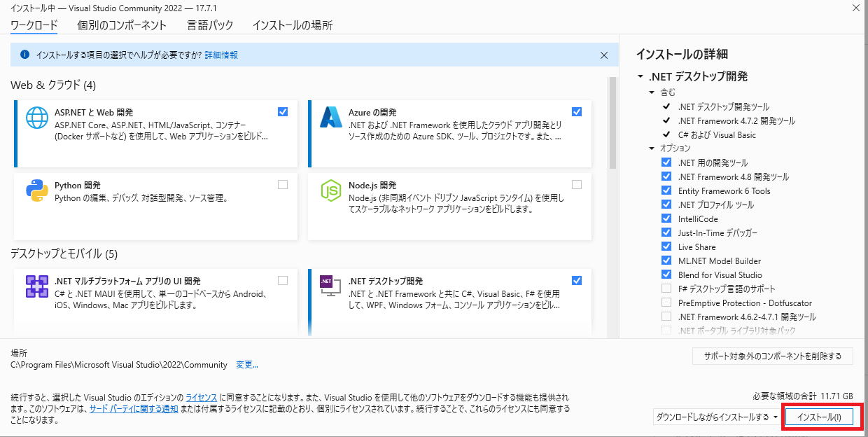Dismiss the help banner with its X
This screenshot has height=437, width=868.
coord(604,55)
